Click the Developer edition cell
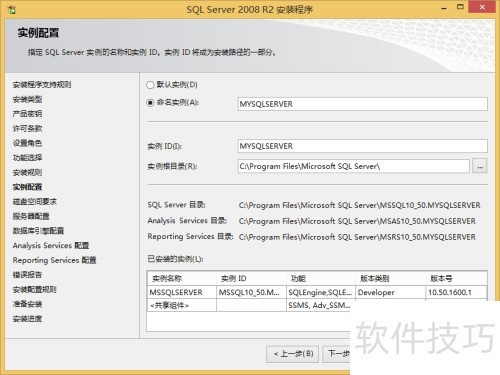This screenshot has width=500, height=375. 390,292
